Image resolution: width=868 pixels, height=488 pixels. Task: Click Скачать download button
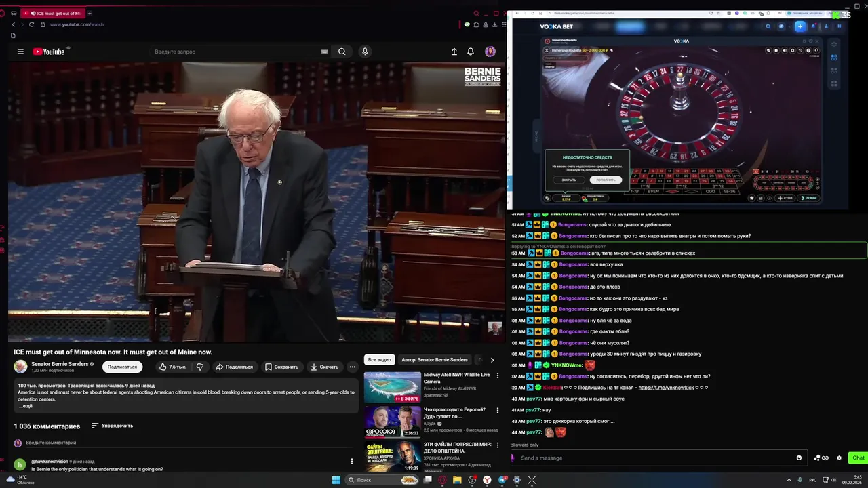[x=324, y=367]
